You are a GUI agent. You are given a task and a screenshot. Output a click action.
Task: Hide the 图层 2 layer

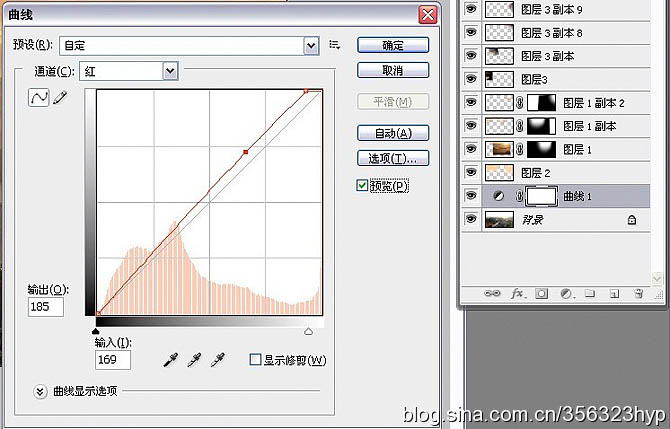[471, 172]
